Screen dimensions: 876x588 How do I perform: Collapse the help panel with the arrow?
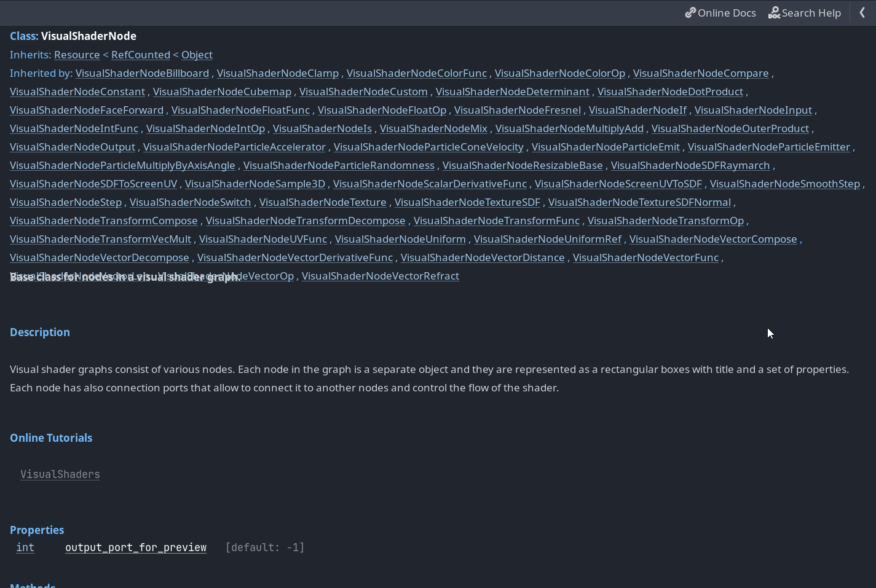point(863,12)
